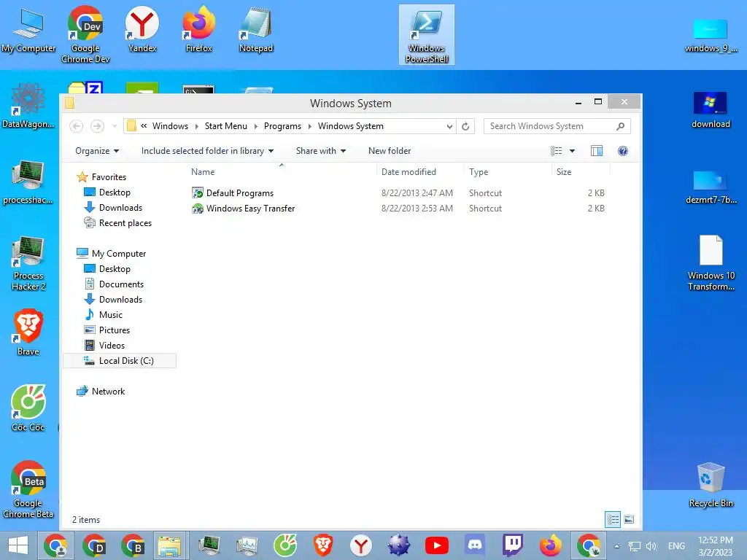Viewport: 747px width, 560px height.
Task: Open Google Chrome Dev desktop icon
Action: pos(85,35)
